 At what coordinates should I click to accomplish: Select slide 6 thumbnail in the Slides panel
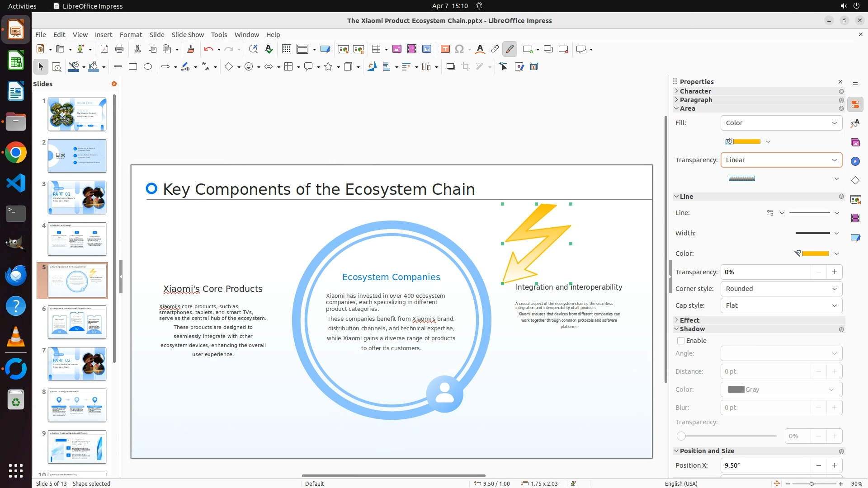pos(77,322)
